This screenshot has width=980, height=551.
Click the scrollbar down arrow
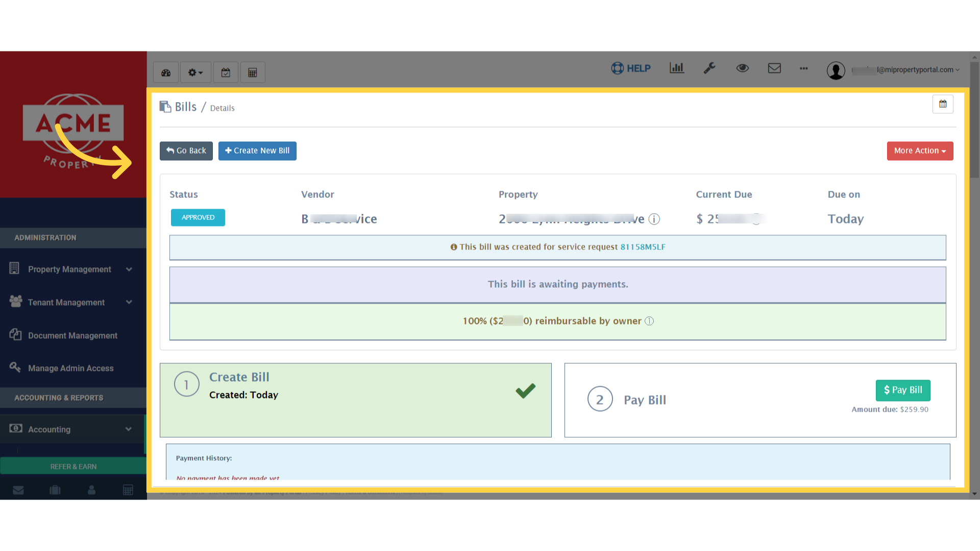tap(975, 494)
